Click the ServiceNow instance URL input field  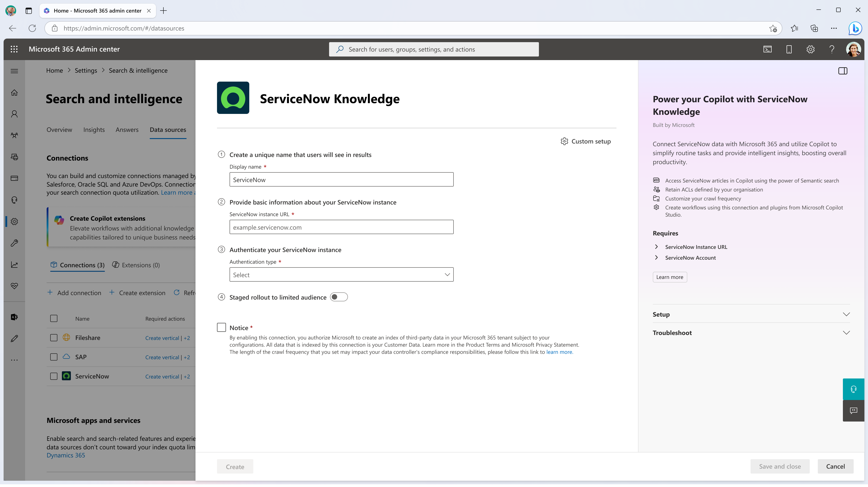point(342,226)
